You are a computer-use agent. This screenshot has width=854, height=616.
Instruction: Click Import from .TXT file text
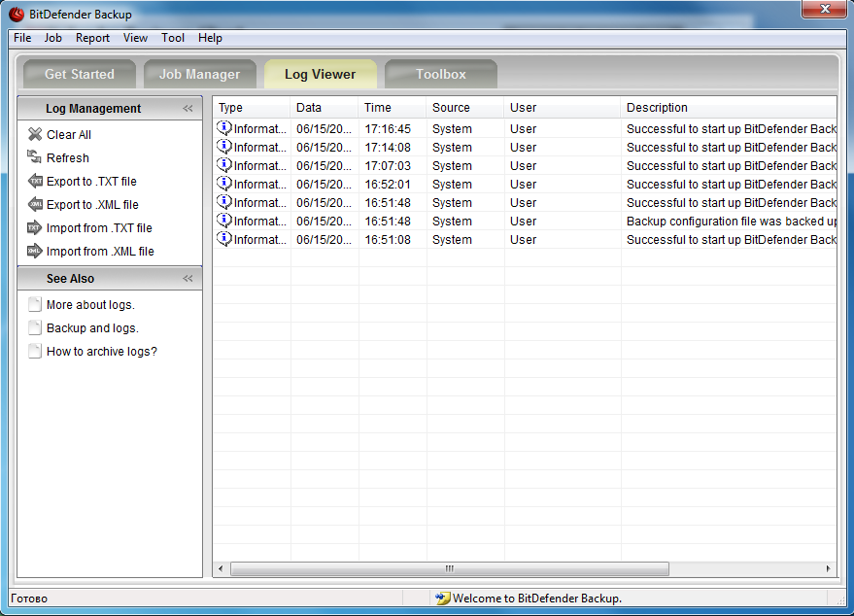coord(99,228)
